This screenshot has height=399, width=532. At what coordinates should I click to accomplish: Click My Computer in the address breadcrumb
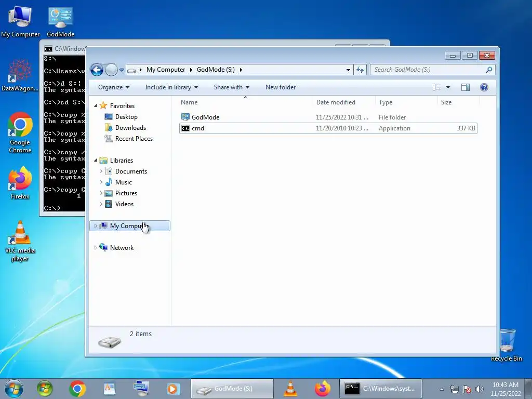(166, 70)
